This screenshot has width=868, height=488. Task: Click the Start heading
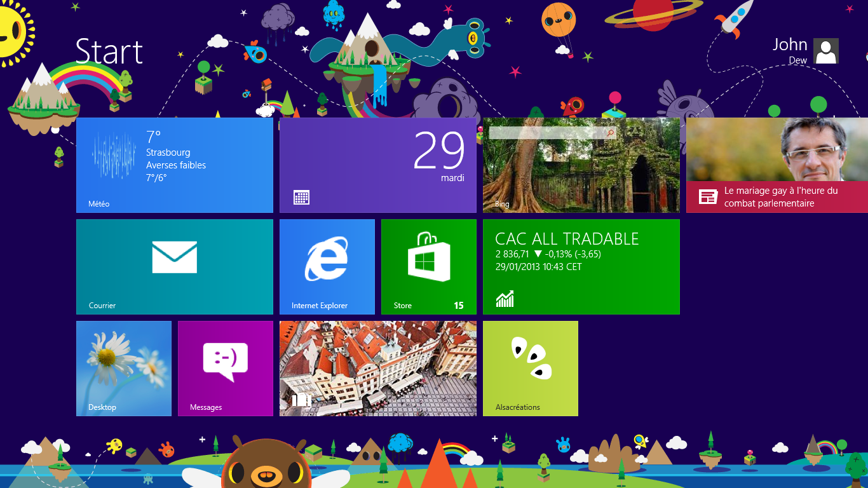(109, 51)
